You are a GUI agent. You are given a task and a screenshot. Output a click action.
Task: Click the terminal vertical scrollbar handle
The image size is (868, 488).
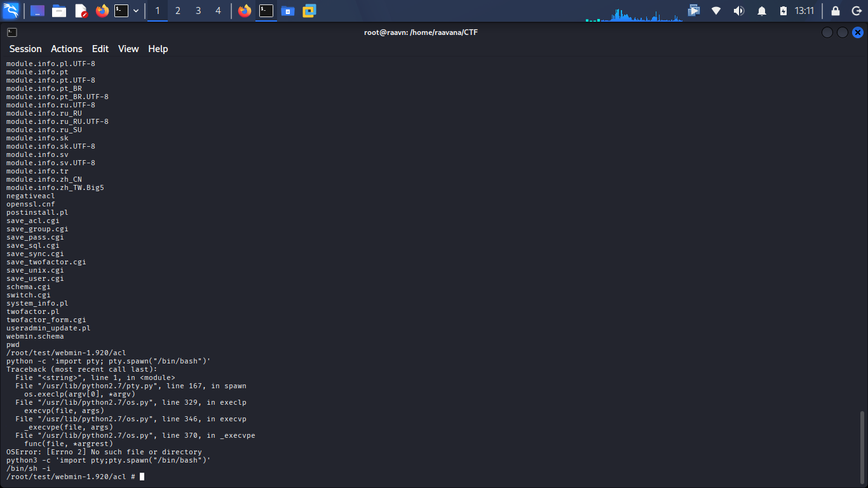[x=862, y=447]
